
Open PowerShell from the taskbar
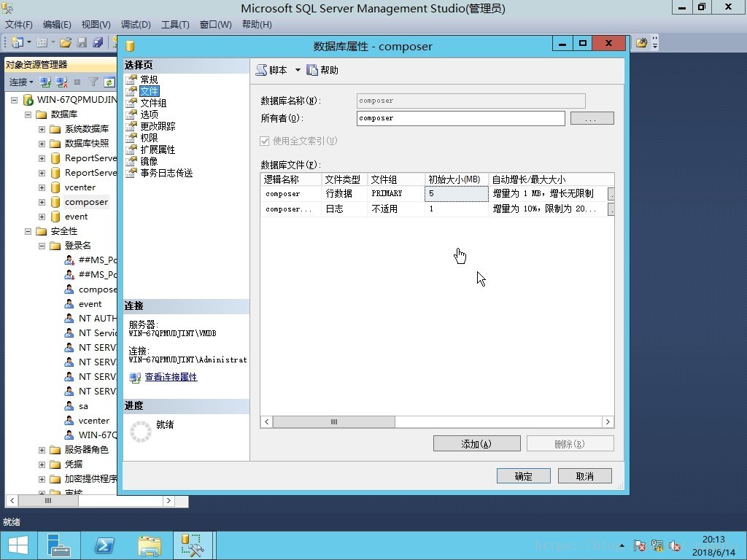click(x=104, y=545)
